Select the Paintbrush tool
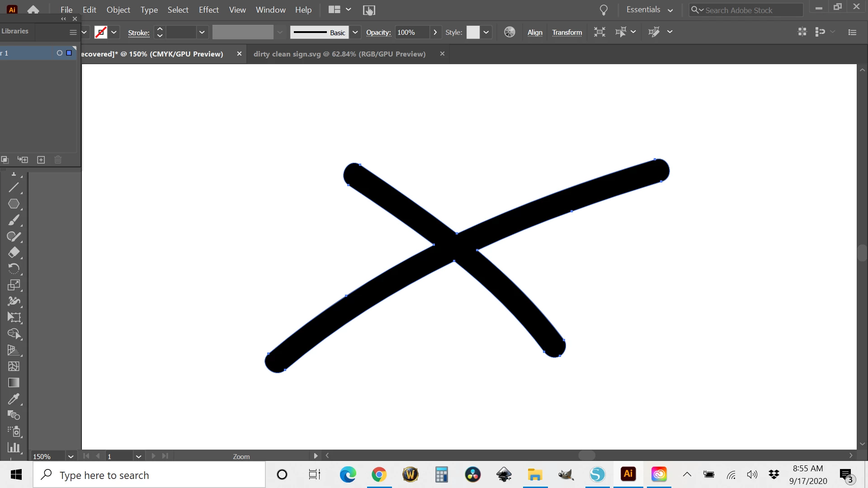The height and width of the screenshot is (488, 868). (14, 221)
